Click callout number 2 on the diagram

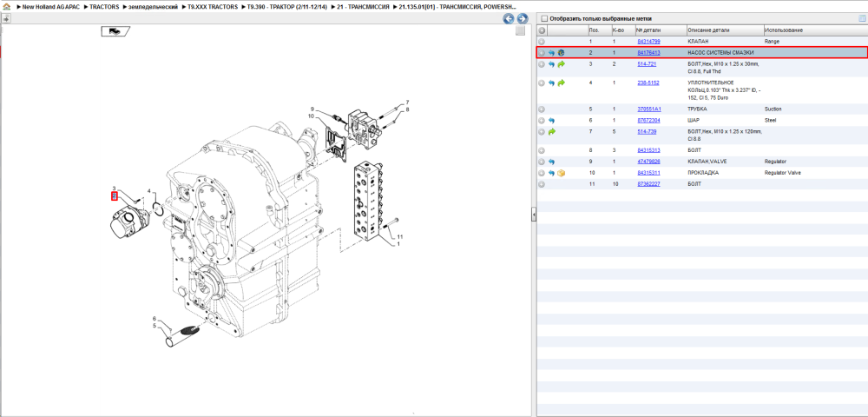click(x=114, y=195)
